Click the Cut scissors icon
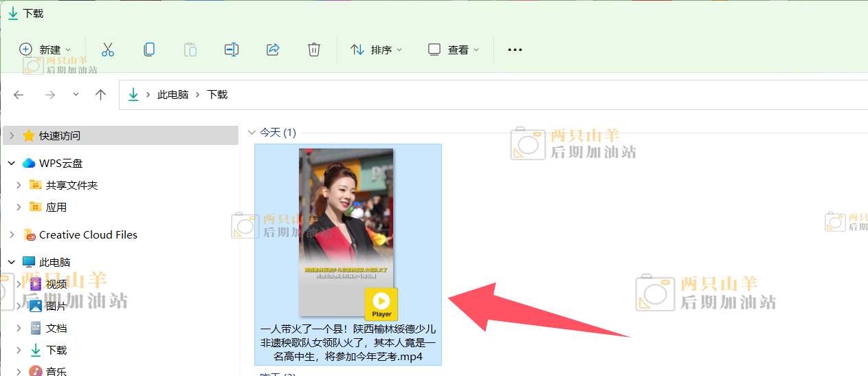 click(108, 49)
